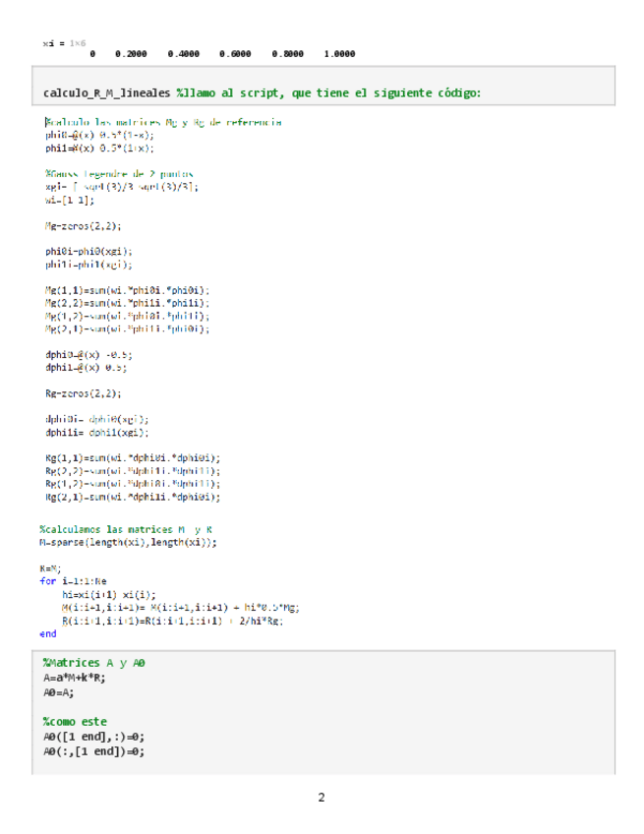Click the line ending with '2/hi*Rg;'
Image resolution: width=644 pixels, height=834 pixels.
(173, 621)
